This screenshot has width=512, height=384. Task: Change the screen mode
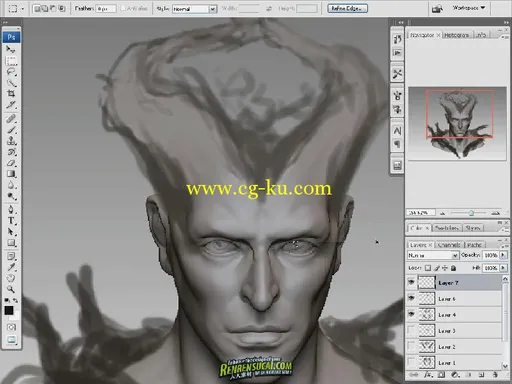point(11,340)
